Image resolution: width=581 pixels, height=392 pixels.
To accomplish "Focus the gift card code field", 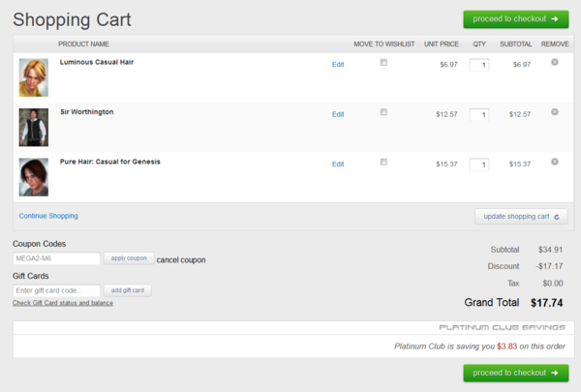I will pos(57,290).
